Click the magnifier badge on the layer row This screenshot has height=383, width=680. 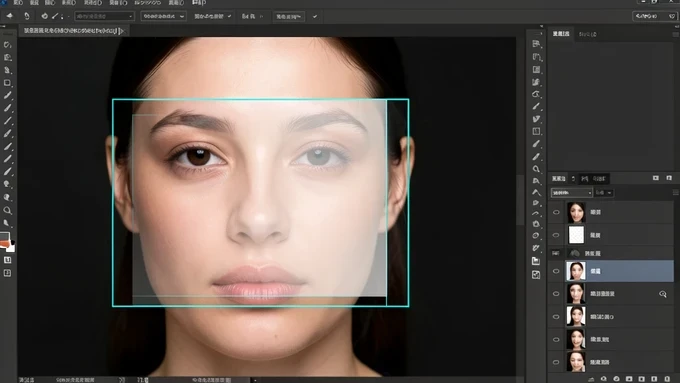pos(663,294)
